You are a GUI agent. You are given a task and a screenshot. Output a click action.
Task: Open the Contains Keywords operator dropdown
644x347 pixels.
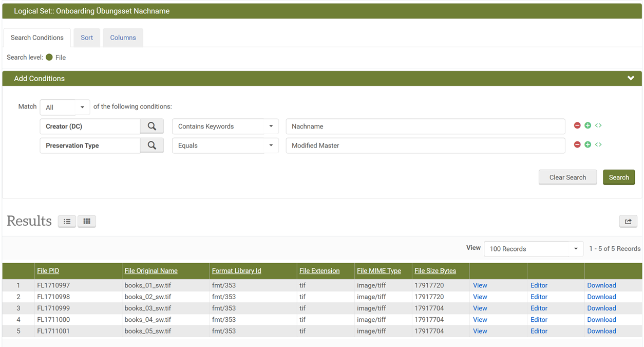[x=225, y=126]
